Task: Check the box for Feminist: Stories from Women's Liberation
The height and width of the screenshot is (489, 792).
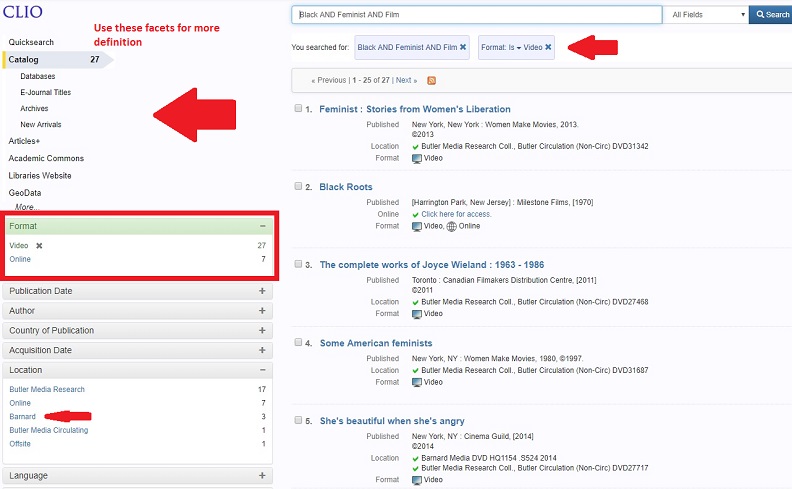Action: tap(298, 108)
